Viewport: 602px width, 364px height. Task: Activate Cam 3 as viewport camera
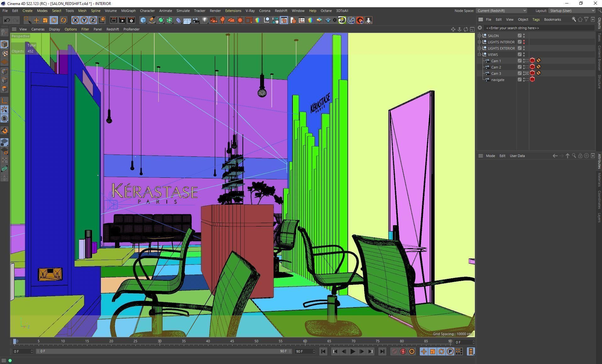click(527, 73)
